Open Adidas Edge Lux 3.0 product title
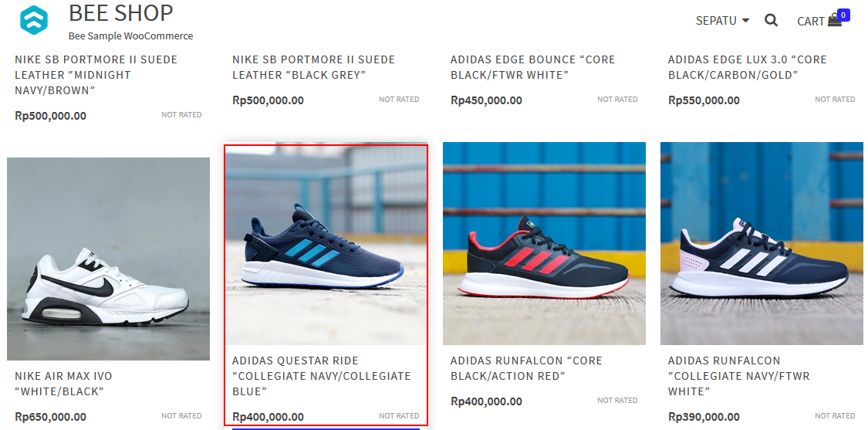 748,67
